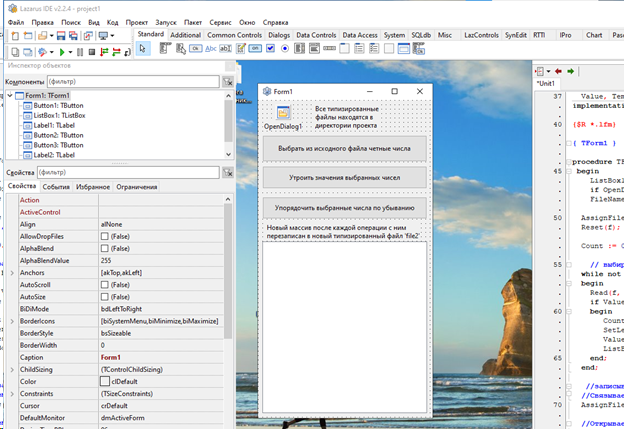Collapse the Form1: TForm1 tree node
The width and height of the screenshot is (624, 429).
10,95
